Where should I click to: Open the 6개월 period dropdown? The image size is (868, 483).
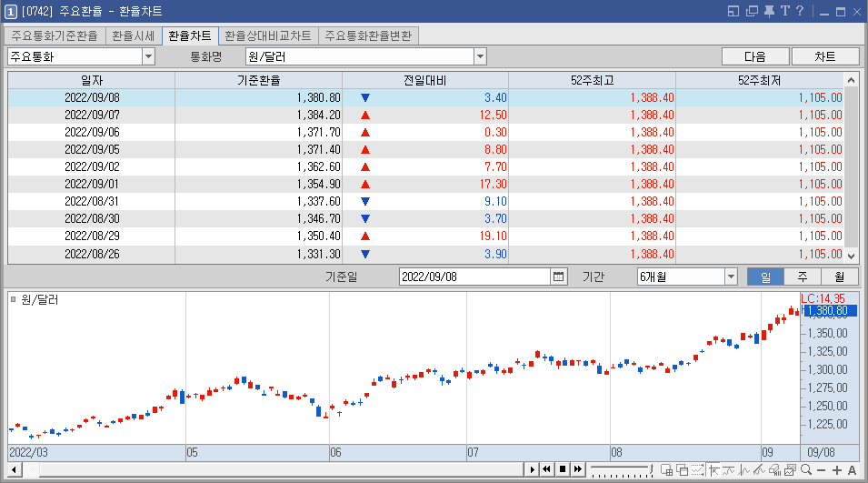pos(732,277)
